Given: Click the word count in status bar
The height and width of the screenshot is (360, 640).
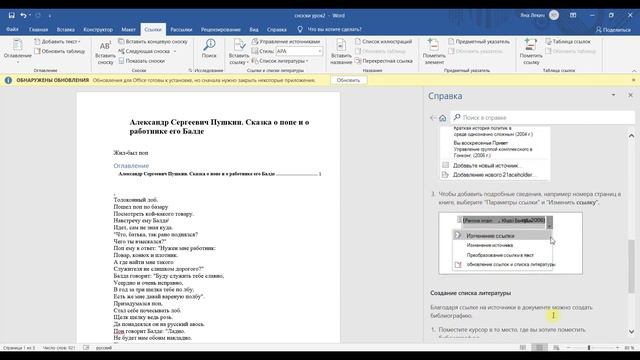Looking at the screenshot, I should coord(59,348).
